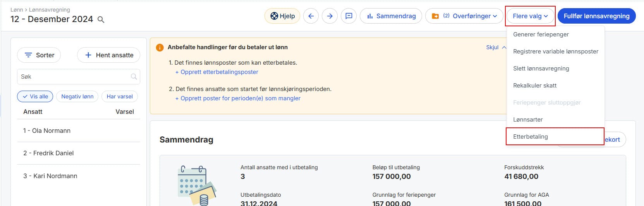Collapse the Flere valg dropdown
The image size is (644, 206).
pos(530,16)
